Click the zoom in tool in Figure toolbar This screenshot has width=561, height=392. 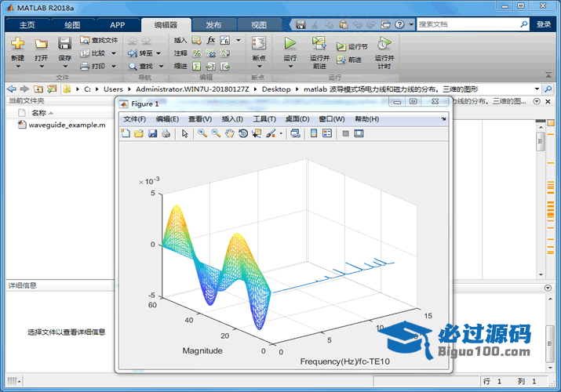pos(202,133)
